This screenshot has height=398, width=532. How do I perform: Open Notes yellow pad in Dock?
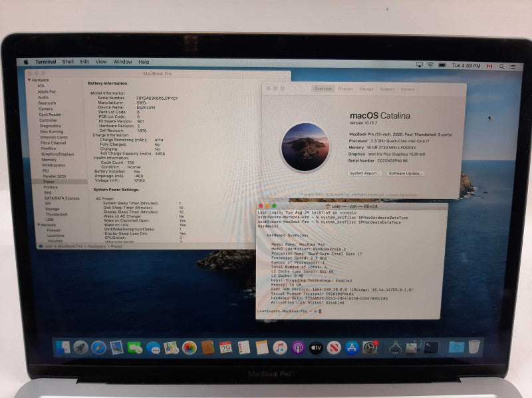(262, 347)
